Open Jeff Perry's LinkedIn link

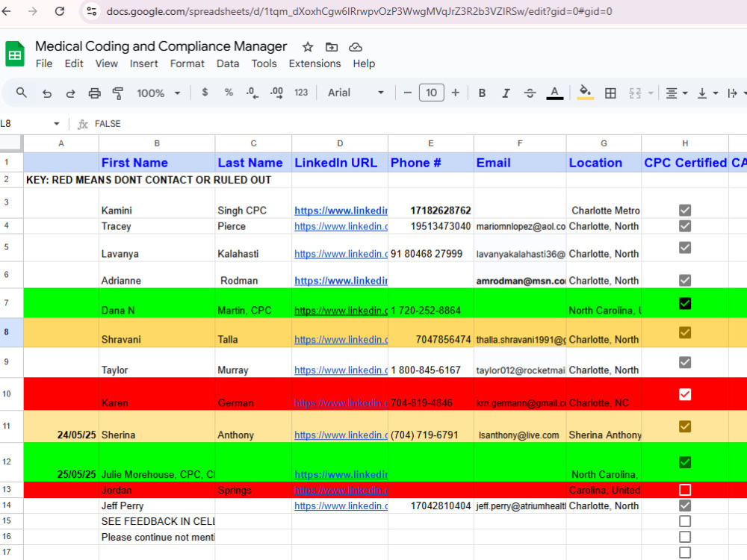coord(341,505)
